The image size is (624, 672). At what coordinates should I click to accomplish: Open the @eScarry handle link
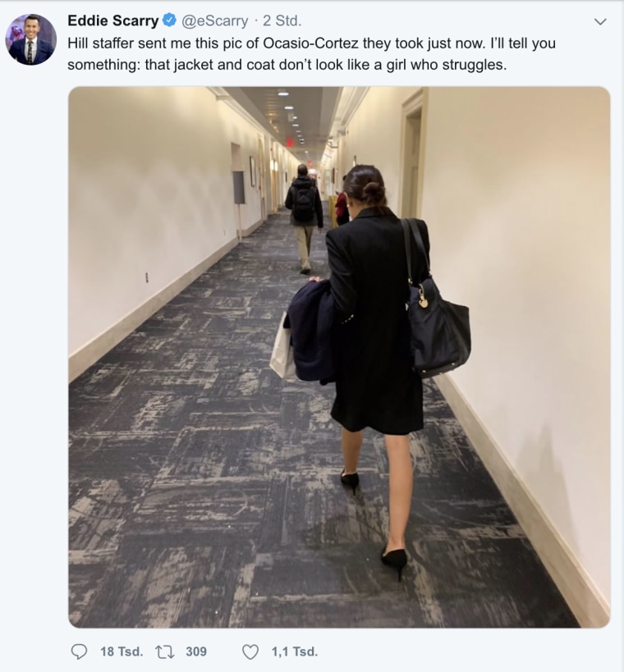pos(215,21)
